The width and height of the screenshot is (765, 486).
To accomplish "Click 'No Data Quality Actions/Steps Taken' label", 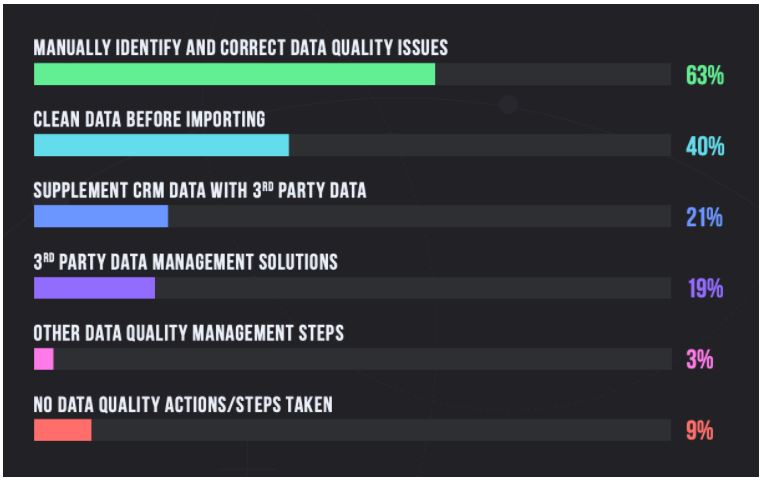I will [x=183, y=405].
